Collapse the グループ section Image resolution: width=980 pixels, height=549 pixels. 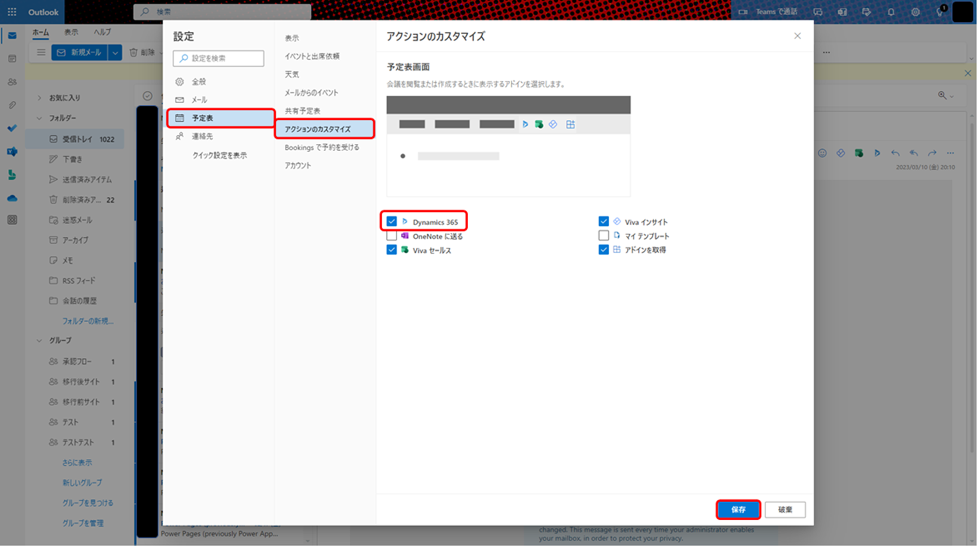coord(39,340)
